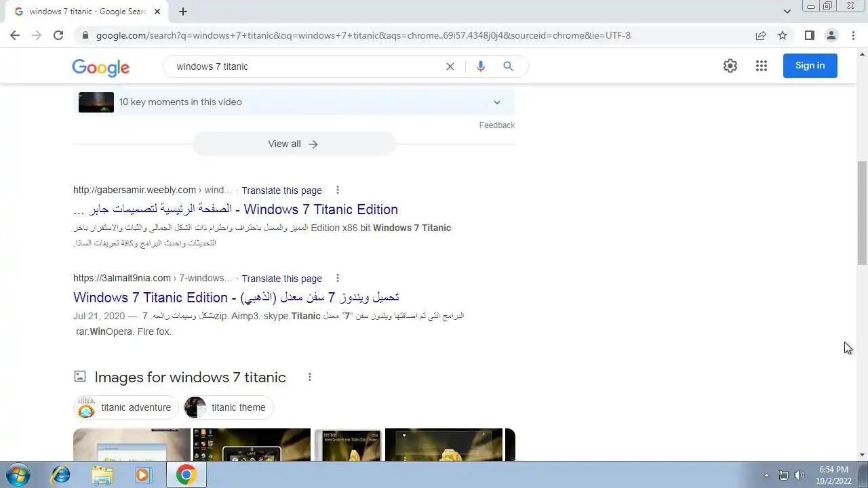The image size is (868, 488).
Task: Open the first image result thumbnail
Action: coord(132,445)
